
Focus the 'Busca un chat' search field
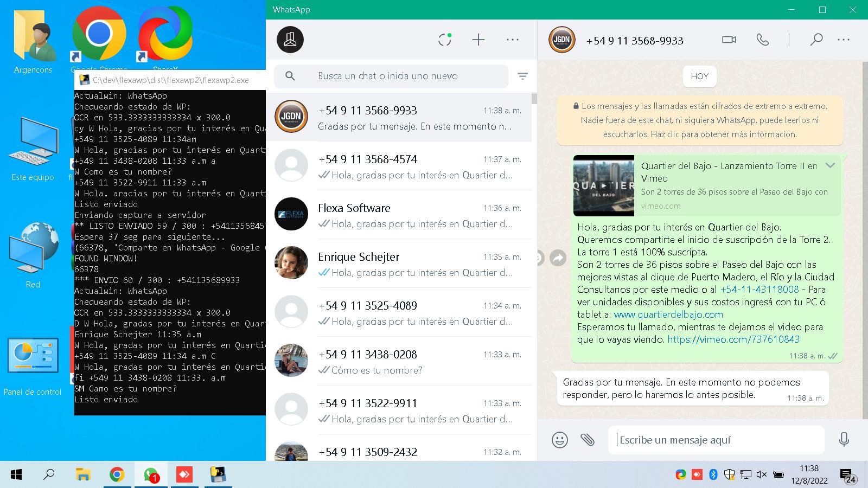coord(391,76)
